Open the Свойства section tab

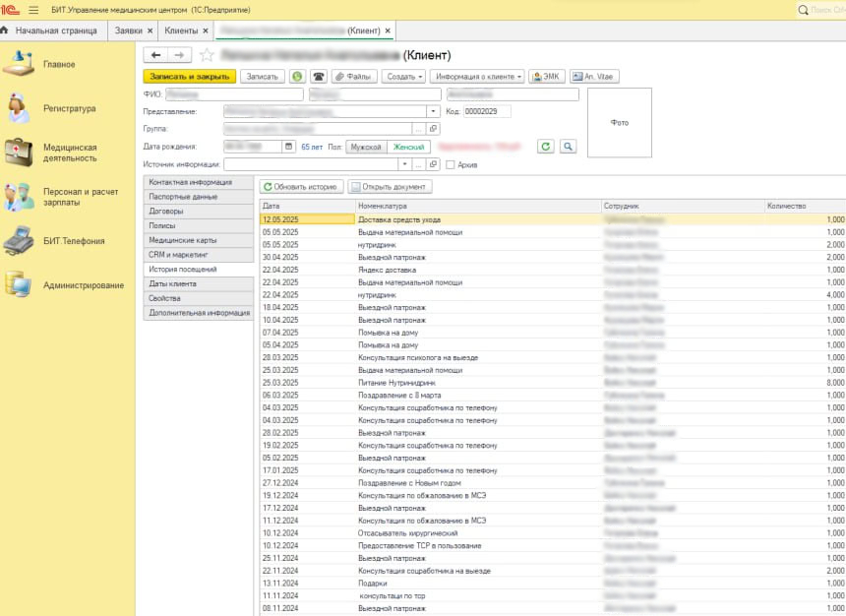pos(198,298)
